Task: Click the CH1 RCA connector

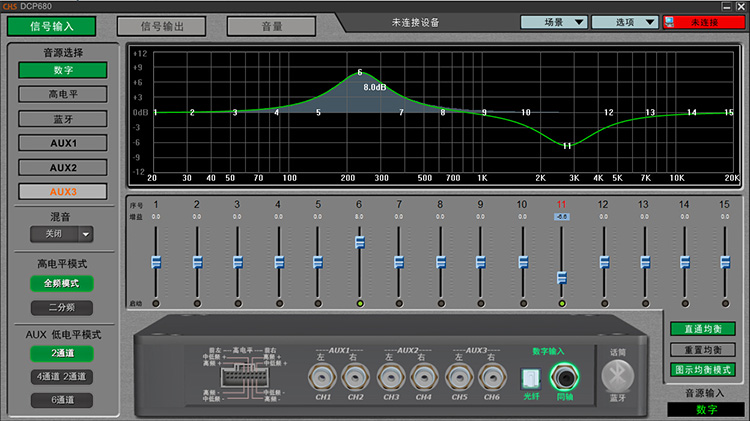Action: point(322,376)
